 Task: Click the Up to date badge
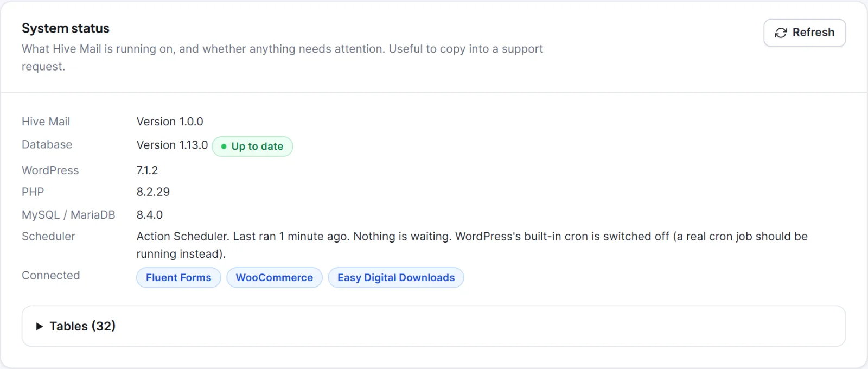[252, 146]
